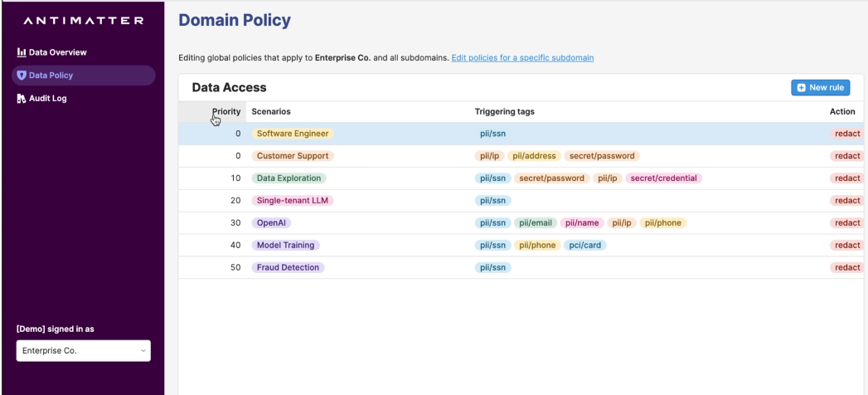
Task: Select the Data Policy menu item
Action: click(51, 76)
